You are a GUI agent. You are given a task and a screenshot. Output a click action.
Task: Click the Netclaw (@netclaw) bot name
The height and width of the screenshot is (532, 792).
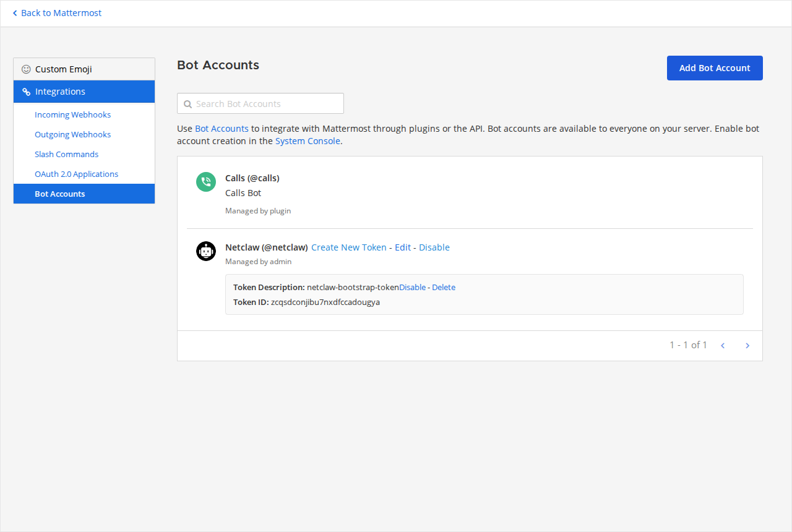[267, 247]
